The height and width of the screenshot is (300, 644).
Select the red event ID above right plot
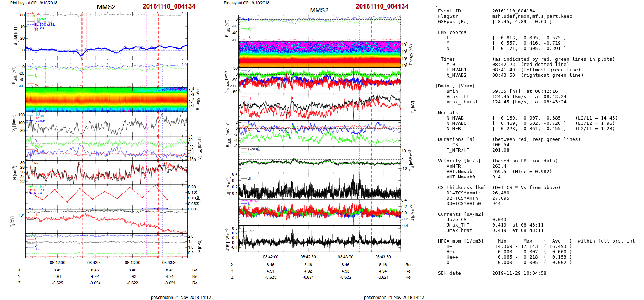tap(382, 6)
